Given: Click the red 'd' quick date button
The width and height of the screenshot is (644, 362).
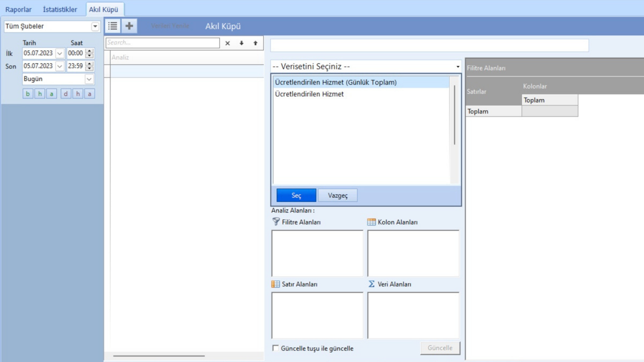Looking at the screenshot, I should coord(66,94).
